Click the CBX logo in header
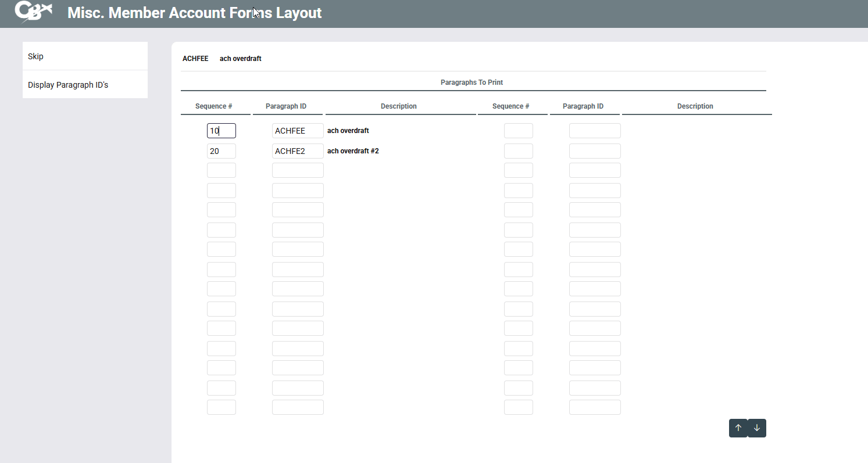 coord(34,12)
